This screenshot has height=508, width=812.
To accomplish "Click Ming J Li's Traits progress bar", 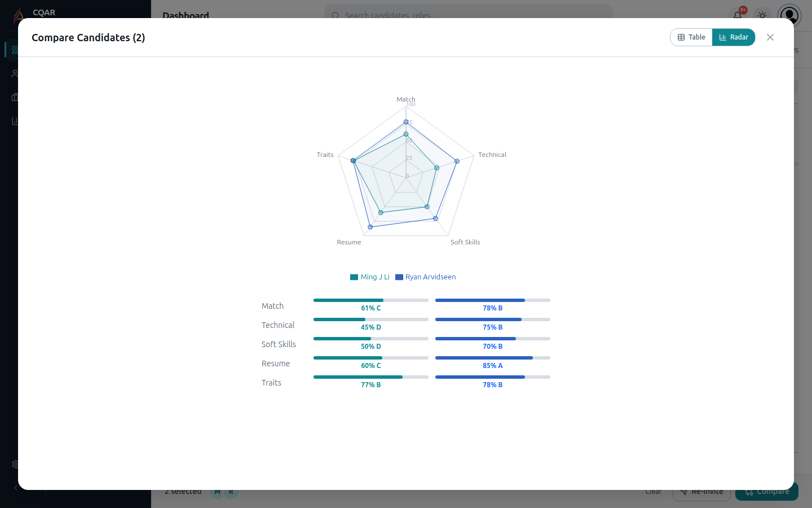I will 371,377.
